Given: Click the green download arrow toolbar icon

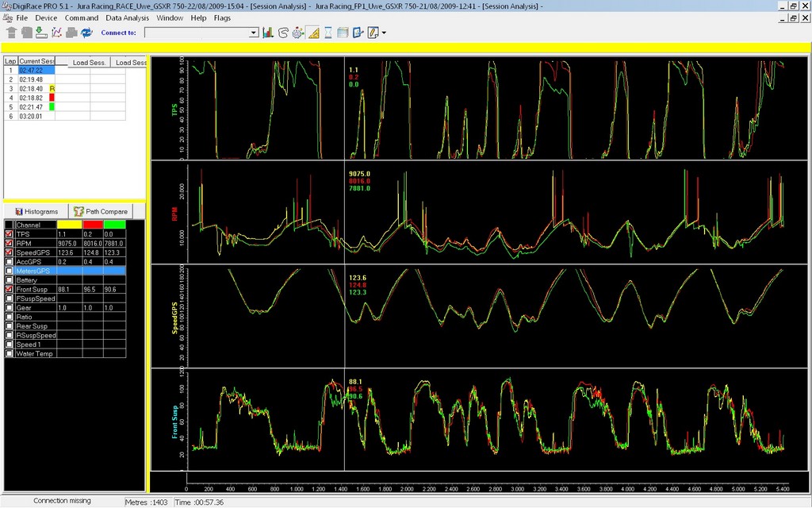Looking at the screenshot, I should [x=41, y=33].
